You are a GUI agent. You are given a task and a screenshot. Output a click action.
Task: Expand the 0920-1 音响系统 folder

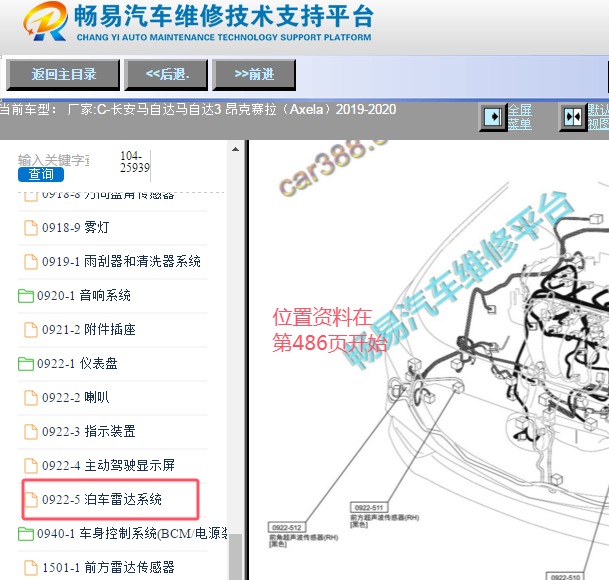coord(84,296)
